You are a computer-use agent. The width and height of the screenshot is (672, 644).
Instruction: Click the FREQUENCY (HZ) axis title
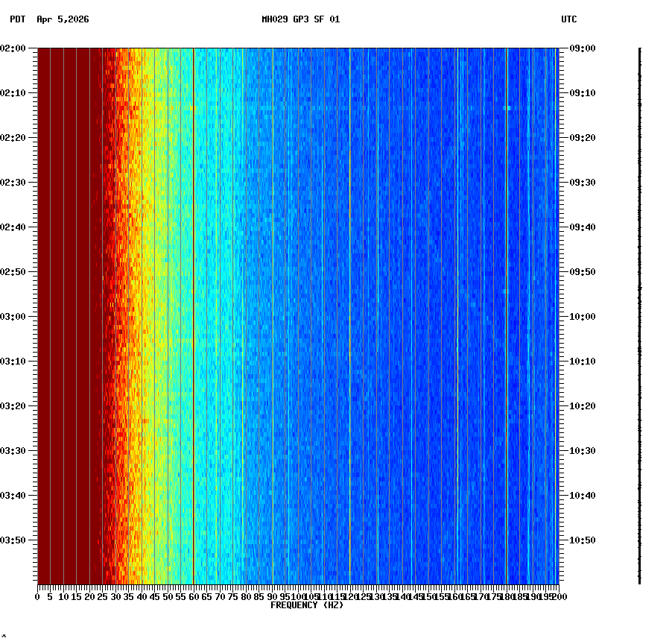point(307,604)
